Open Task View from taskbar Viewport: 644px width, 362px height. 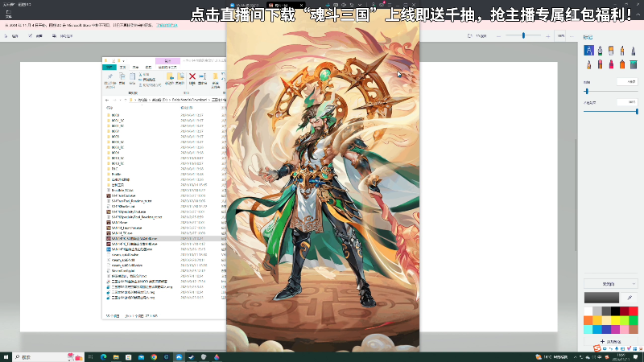tap(90, 357)
